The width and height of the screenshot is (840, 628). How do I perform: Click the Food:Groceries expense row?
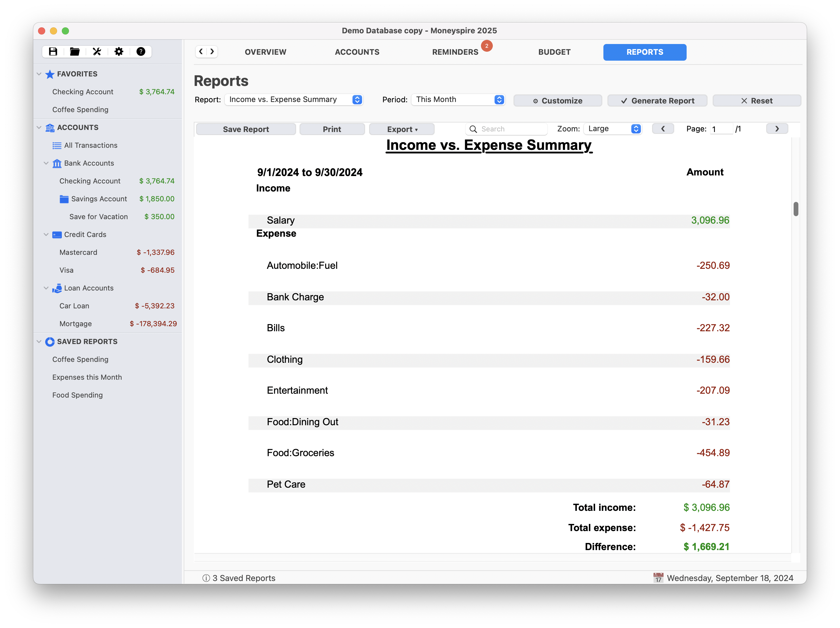pos(489,453)
